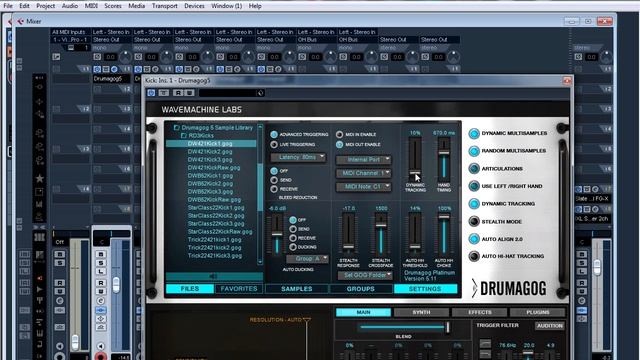
Task: Select Advanced Triggering radio button
Action: (274, 134)
